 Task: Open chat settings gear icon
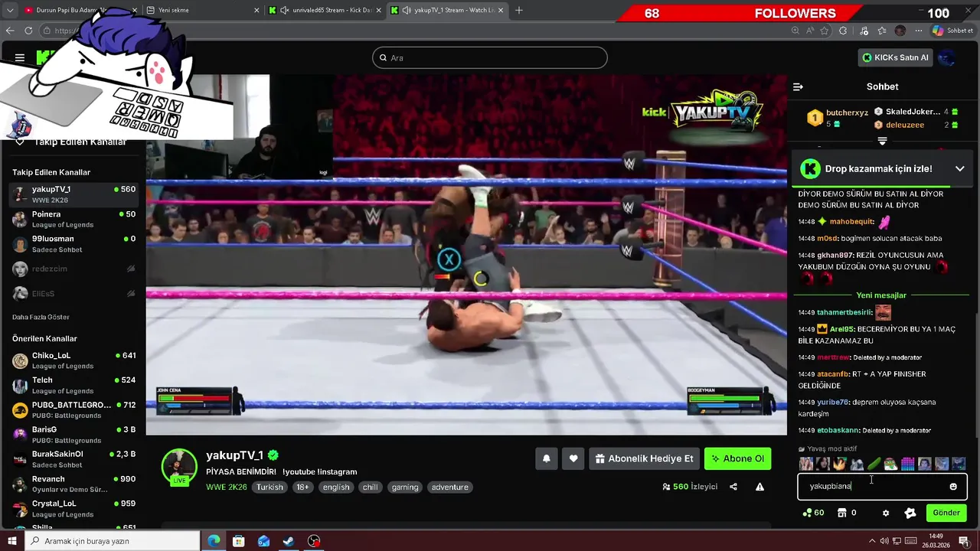pyautogui.click(x=886, y=513)
